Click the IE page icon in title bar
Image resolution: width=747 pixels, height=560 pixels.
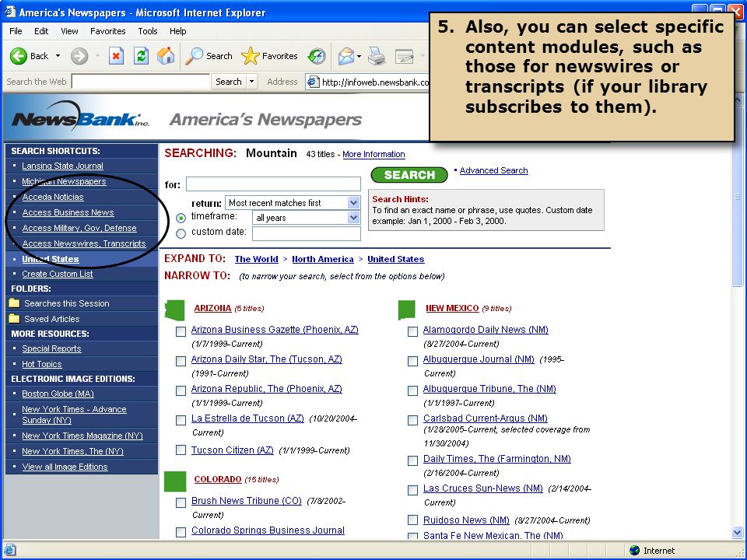(9, 12)
